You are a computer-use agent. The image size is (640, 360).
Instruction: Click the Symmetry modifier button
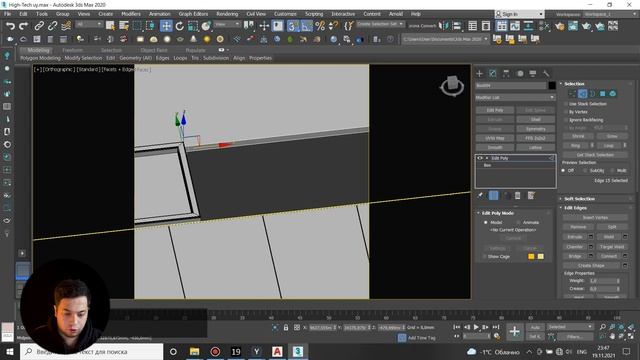pos(536,129)
